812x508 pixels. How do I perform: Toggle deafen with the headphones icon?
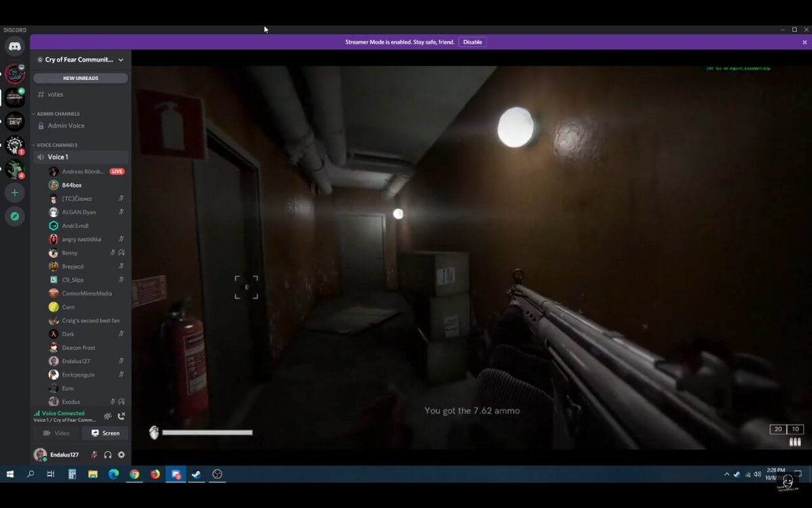tap(108, 454)
